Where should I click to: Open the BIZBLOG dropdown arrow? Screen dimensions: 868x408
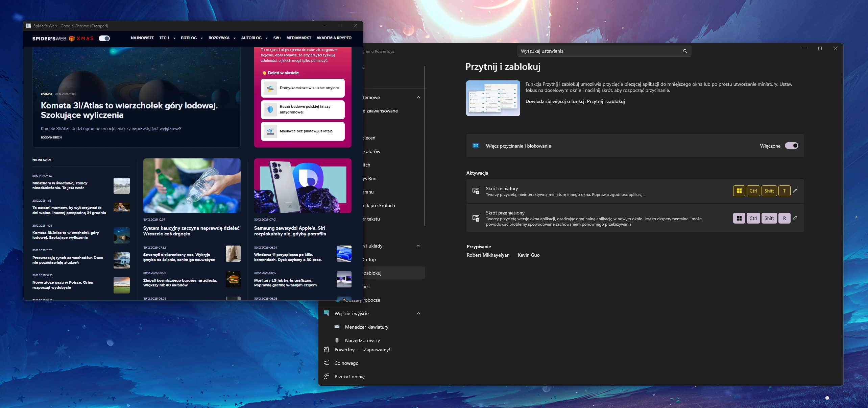202,38
